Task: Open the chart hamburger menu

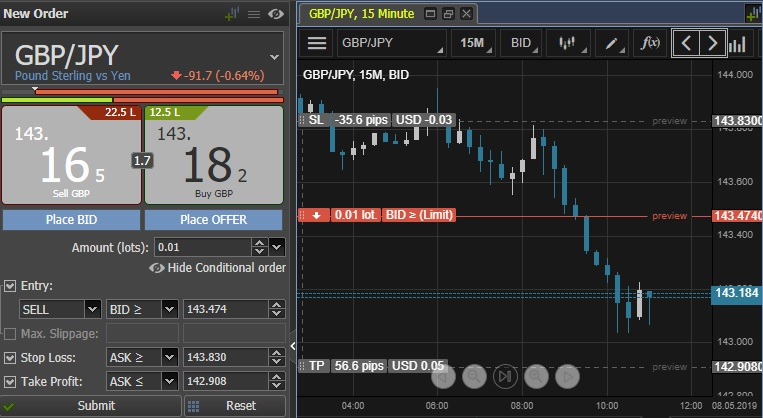Action: pyautogui.click(x=317, y=43)
